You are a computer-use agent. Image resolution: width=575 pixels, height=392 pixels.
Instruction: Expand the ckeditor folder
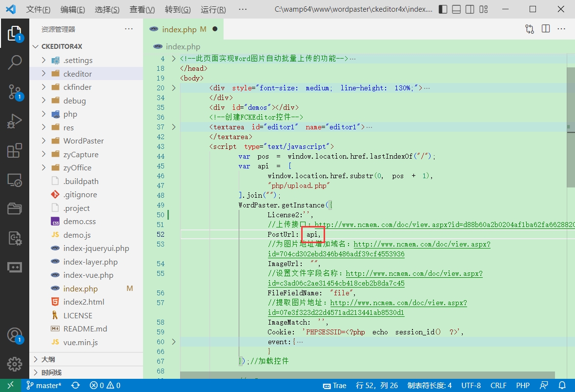[77, 74]
